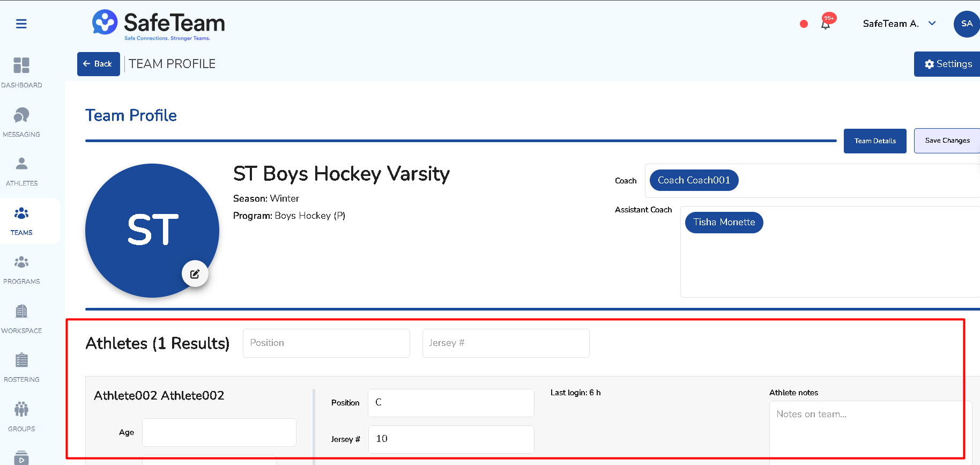Focus the Jersey # filter field
980x465 pixels.
coord(506,343)
